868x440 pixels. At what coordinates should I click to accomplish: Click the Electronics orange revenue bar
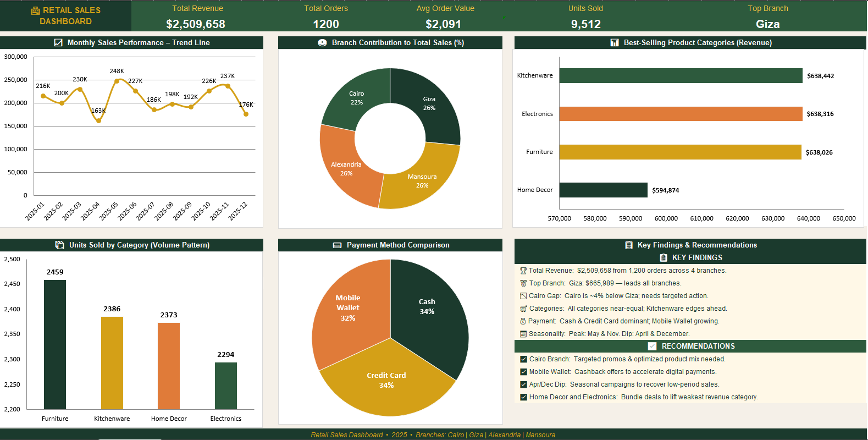click(681, 114)
